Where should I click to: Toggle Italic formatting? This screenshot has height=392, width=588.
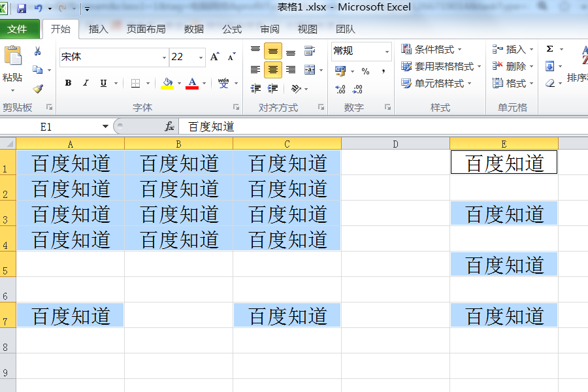86,83
